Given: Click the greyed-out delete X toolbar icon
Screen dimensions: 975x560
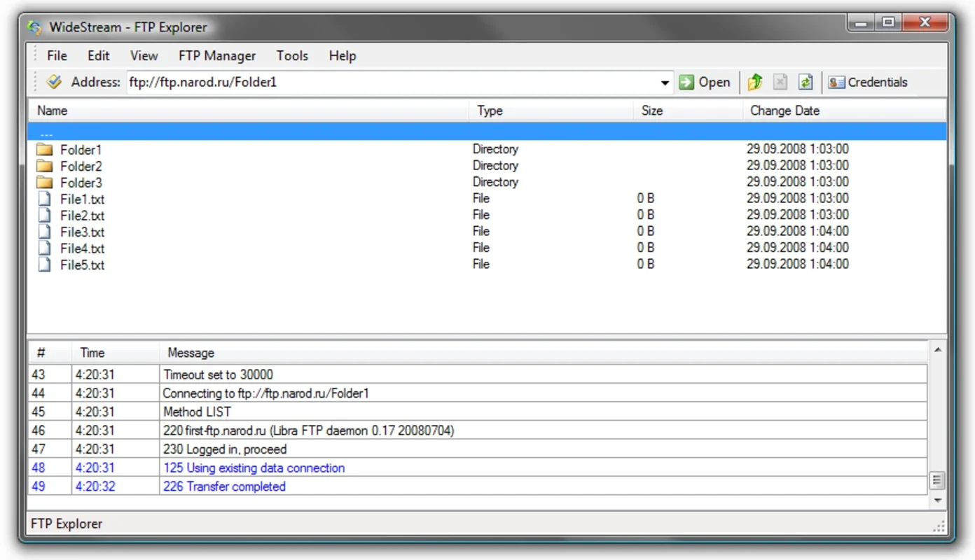Looking at the screenshot, I should point(780,82).
